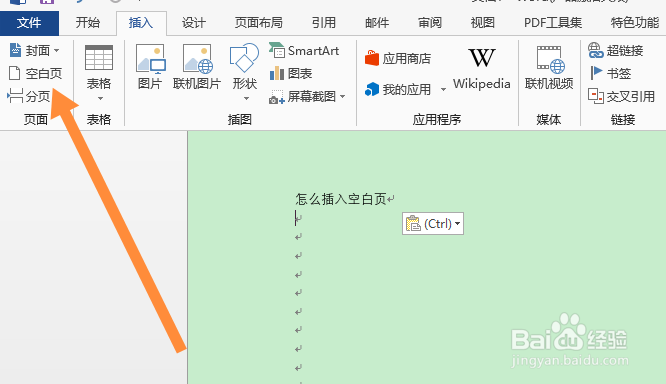Expand the 形状 shapes dropdown arrow
Image resolution: width=666 pixels, height=384 pixels.
[246, 99]
